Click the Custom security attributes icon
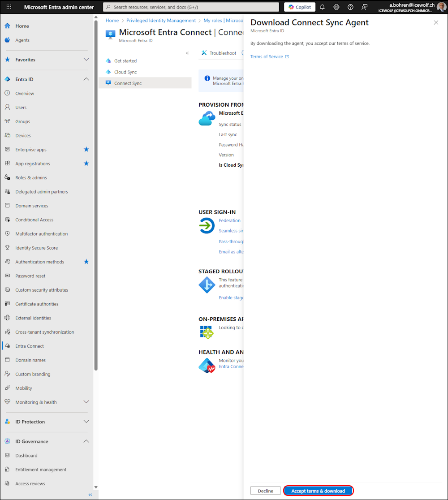 tap(8, 290)
